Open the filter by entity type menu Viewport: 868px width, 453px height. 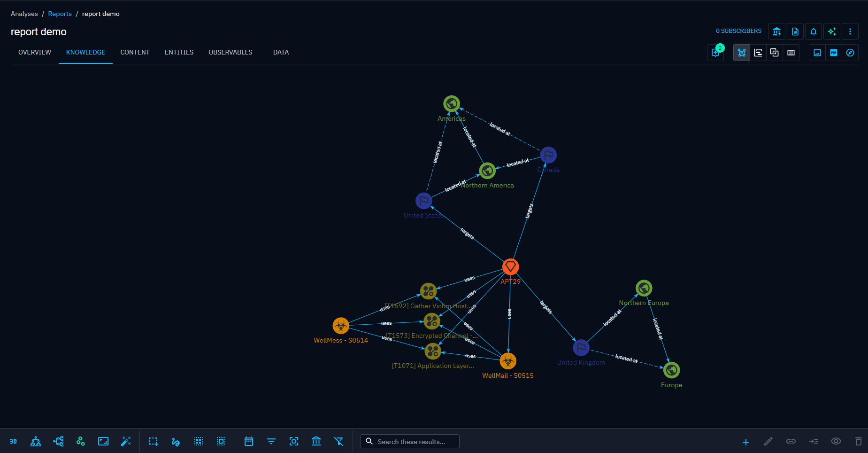[x=271, y=441]
